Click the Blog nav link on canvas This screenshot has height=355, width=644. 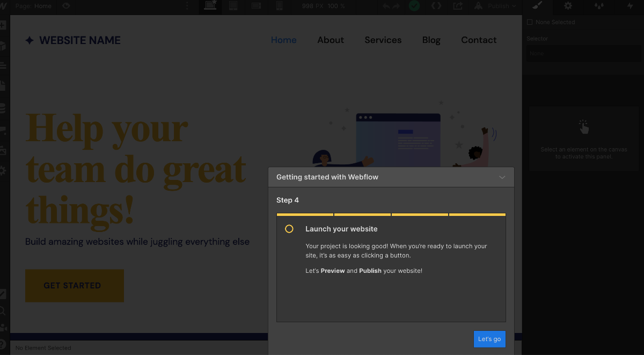[431, 40]
